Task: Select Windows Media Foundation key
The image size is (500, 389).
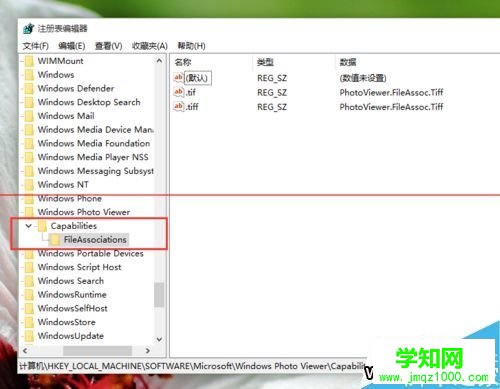Action: [x=94, y=143]
